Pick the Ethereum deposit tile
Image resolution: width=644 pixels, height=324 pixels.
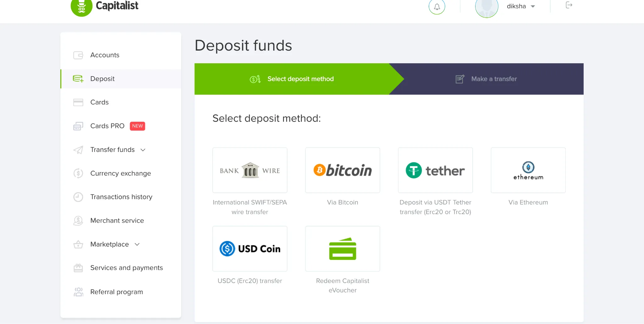(x=528, y=170)
